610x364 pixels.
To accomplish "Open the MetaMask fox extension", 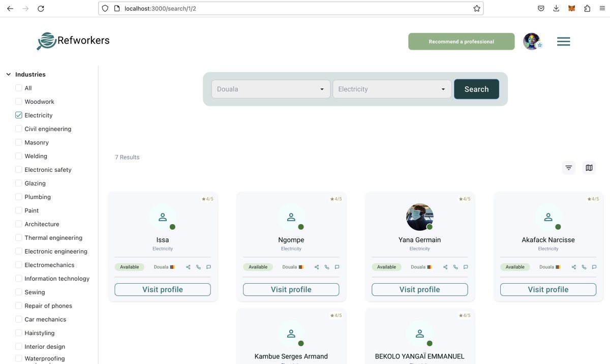I will 571,9.
